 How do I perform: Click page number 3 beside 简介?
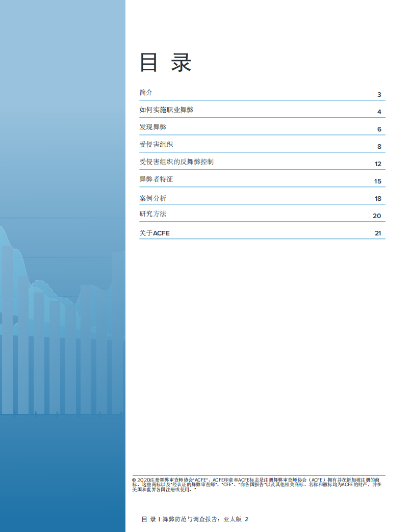(379, 95)
